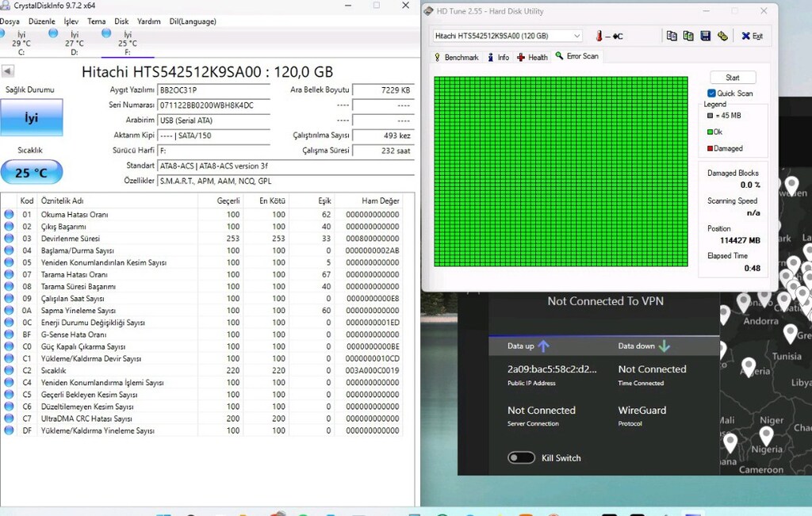Screen dimensions: 812x516
Task: Click the HD Tune window title icon
Action: point(428,11)
